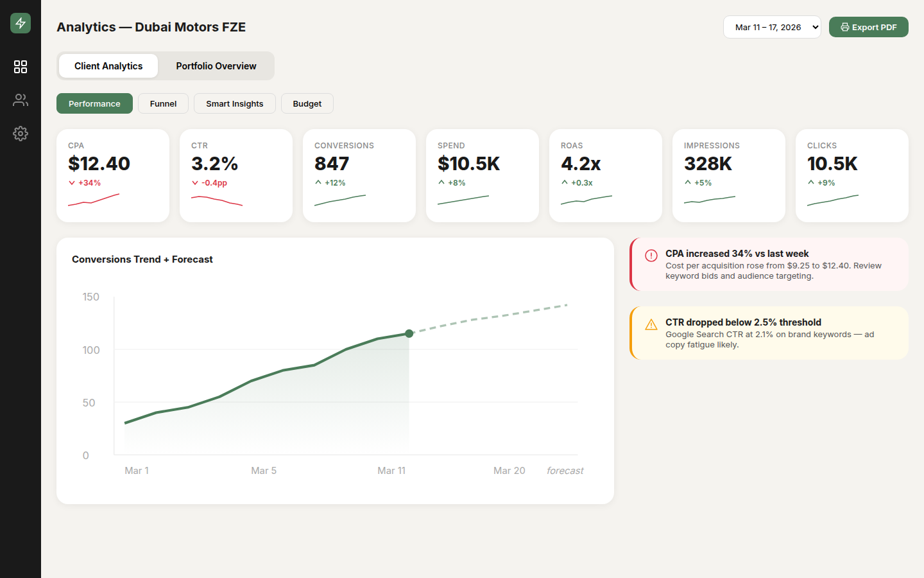The width and height of the screenshot is (924, 578).
Task: Click the 'Mar 1' axis label
Action: coord(137,471)
